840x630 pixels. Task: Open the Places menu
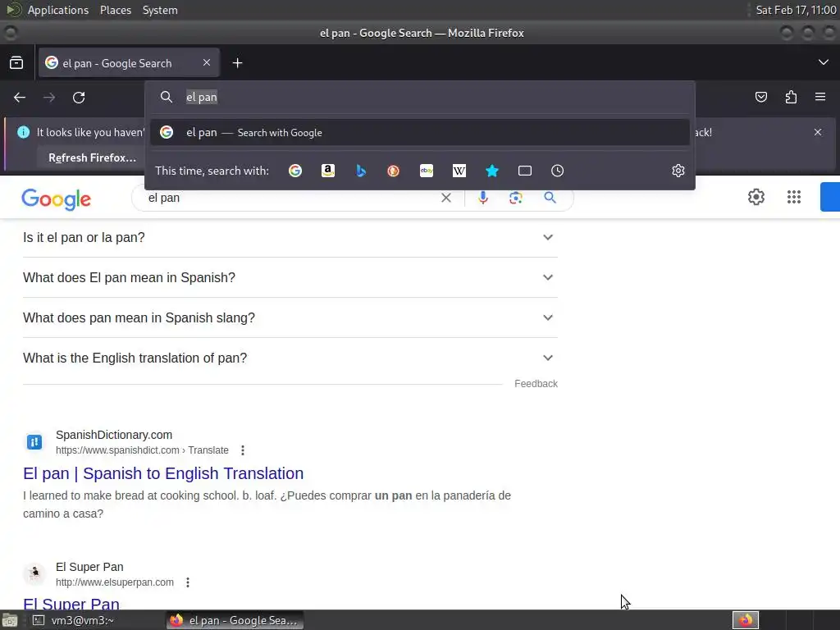115,10
